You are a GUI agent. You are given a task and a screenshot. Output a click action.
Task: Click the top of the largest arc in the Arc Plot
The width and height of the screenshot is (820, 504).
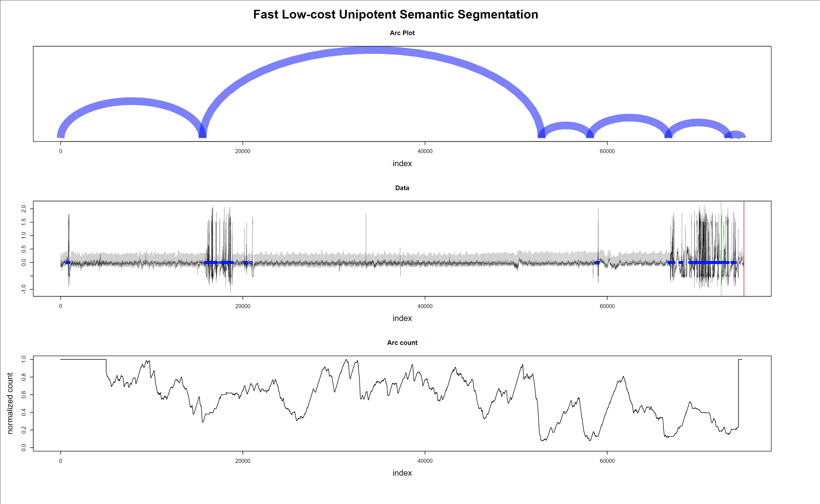point(372,50)
